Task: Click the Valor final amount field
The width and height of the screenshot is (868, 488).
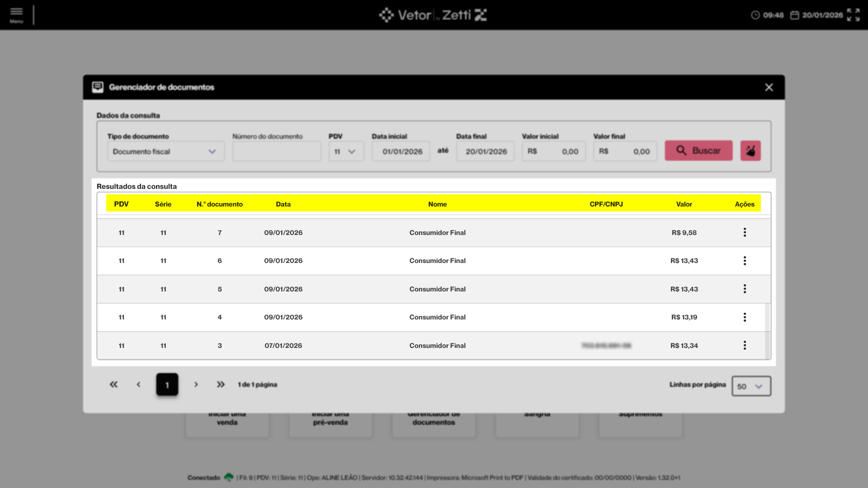Action: click(625, 151)
